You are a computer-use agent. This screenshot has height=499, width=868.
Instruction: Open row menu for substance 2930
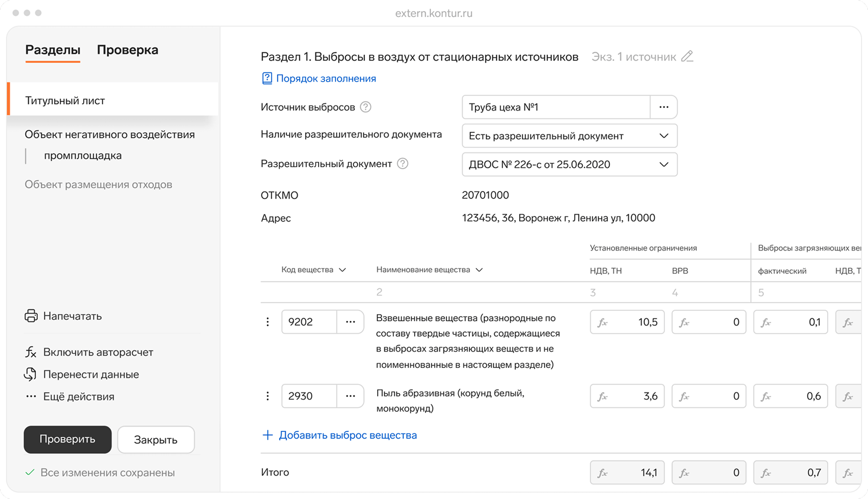tap(268, 396)
